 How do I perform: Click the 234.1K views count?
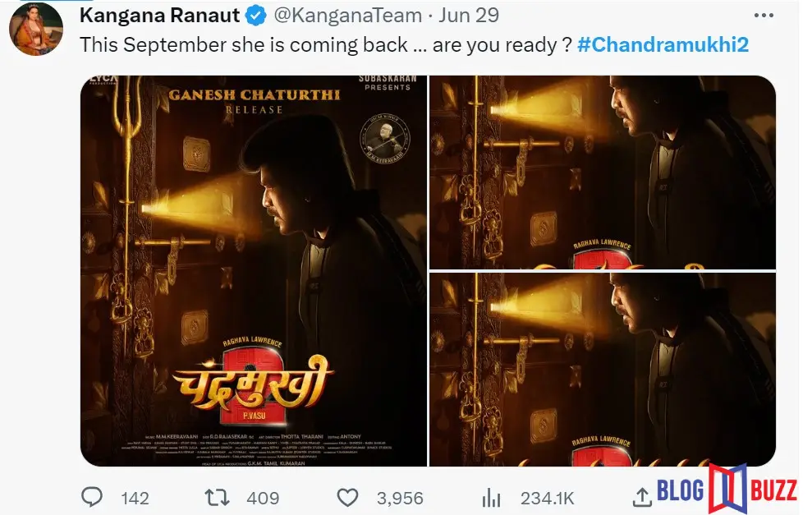pos(548,499)
